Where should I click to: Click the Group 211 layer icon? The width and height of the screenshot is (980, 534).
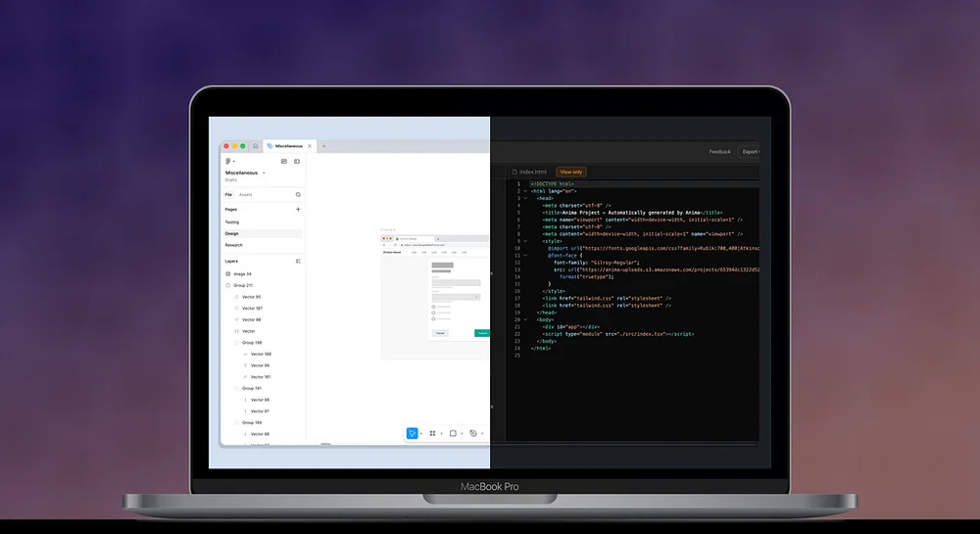228,285
